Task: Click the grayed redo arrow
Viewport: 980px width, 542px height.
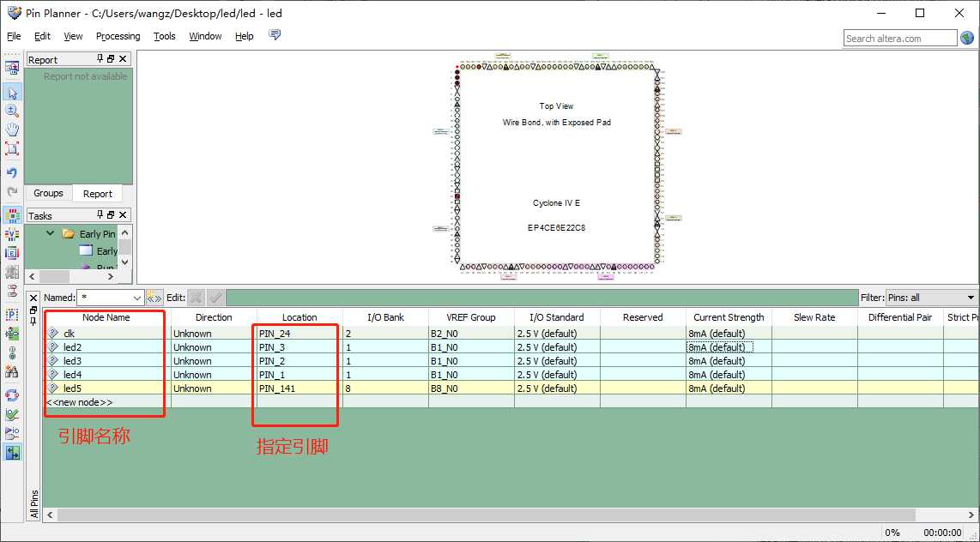Action: tap(12, 192)
